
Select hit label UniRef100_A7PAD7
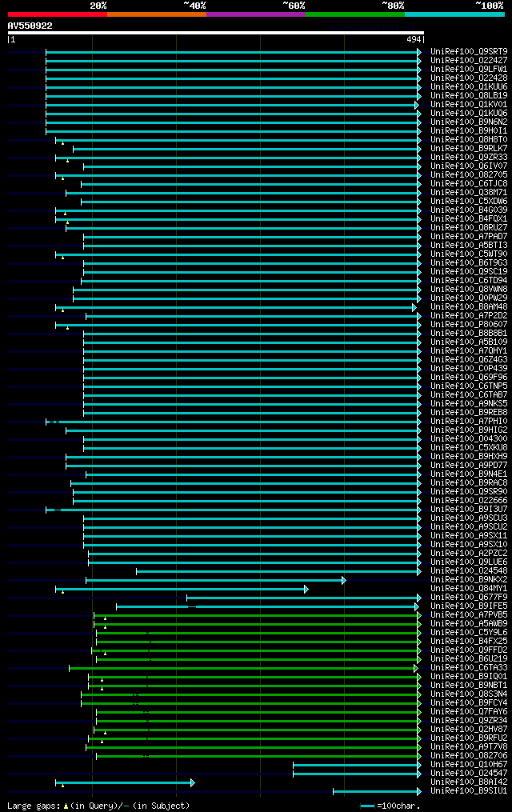point(469,237)
